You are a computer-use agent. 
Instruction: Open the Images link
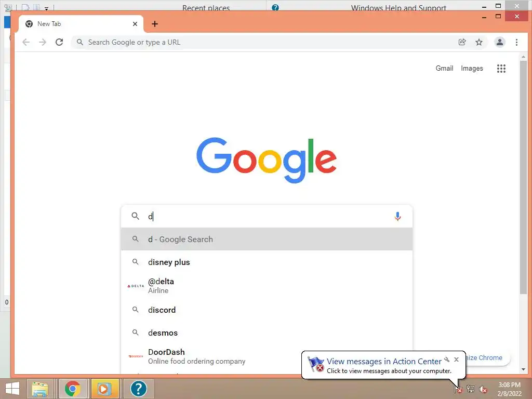[x=472, y=68]
